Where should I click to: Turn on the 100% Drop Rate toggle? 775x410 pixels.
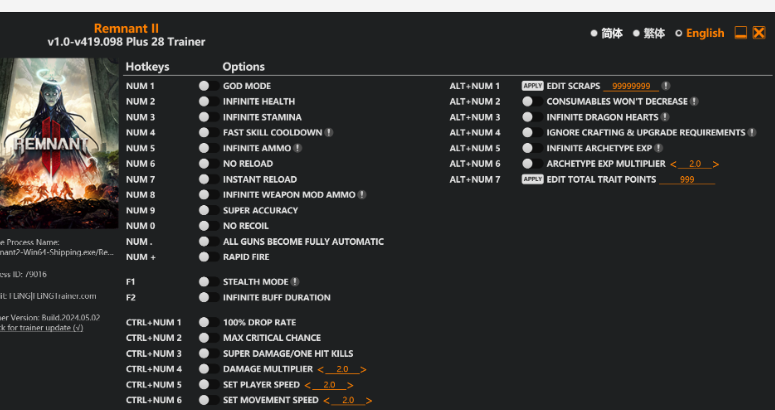[x=207, y=323]
